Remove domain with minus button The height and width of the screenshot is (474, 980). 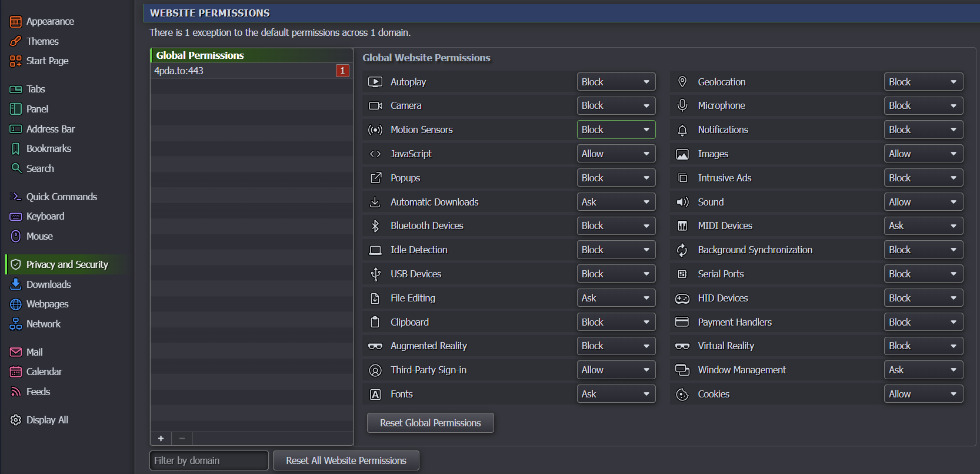click(182, 438)
